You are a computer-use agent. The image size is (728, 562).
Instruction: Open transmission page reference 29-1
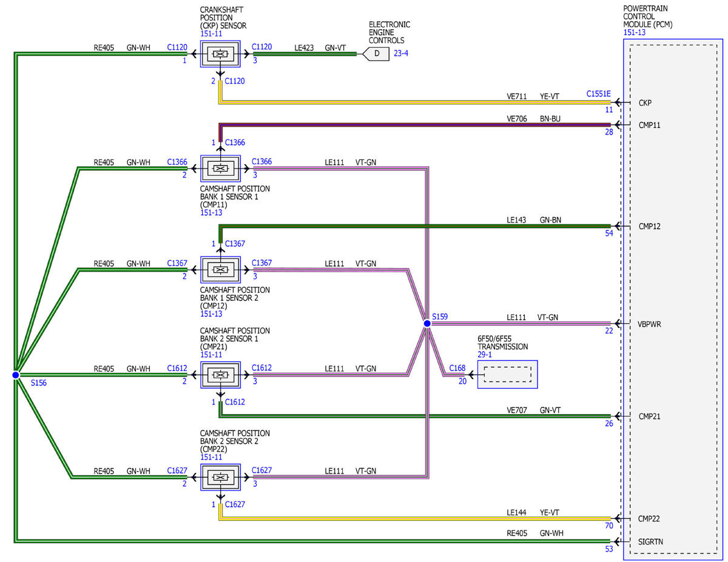tap(485, 355)
